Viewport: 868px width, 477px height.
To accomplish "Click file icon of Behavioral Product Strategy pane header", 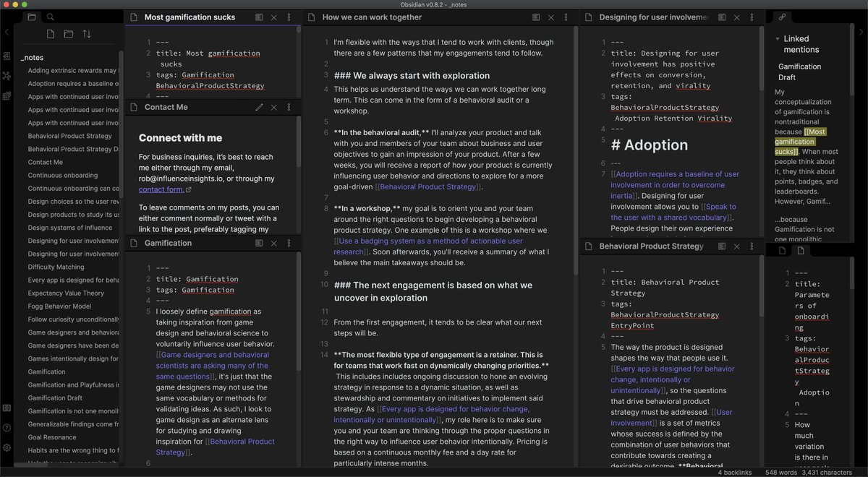I will point(588,246).
